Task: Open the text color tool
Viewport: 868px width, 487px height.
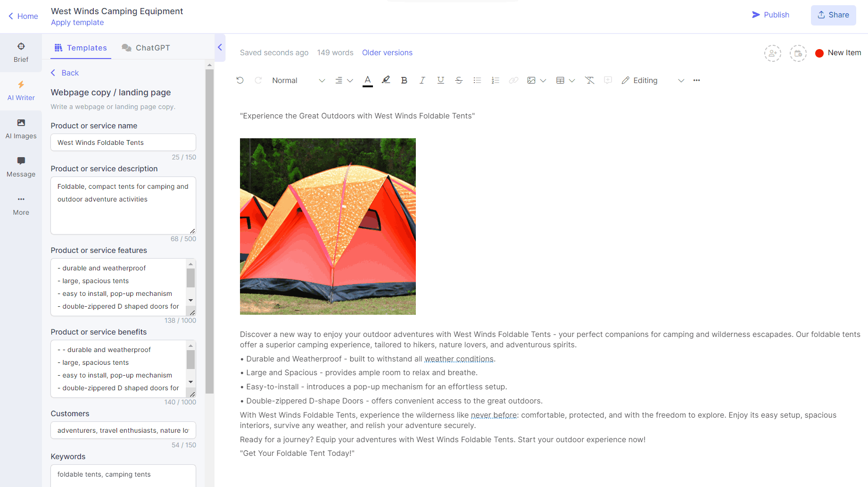Action: pyautogui.click(x=368, y=80)
